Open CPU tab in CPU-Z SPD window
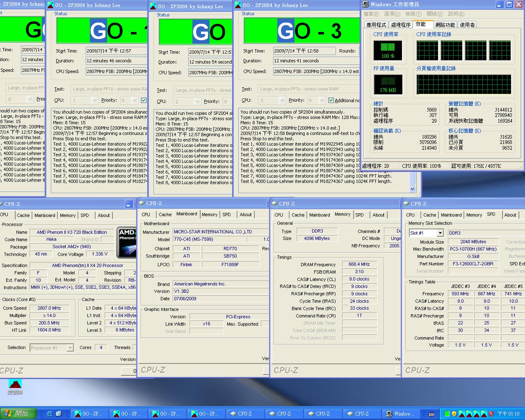 click(x=411, y=215)
